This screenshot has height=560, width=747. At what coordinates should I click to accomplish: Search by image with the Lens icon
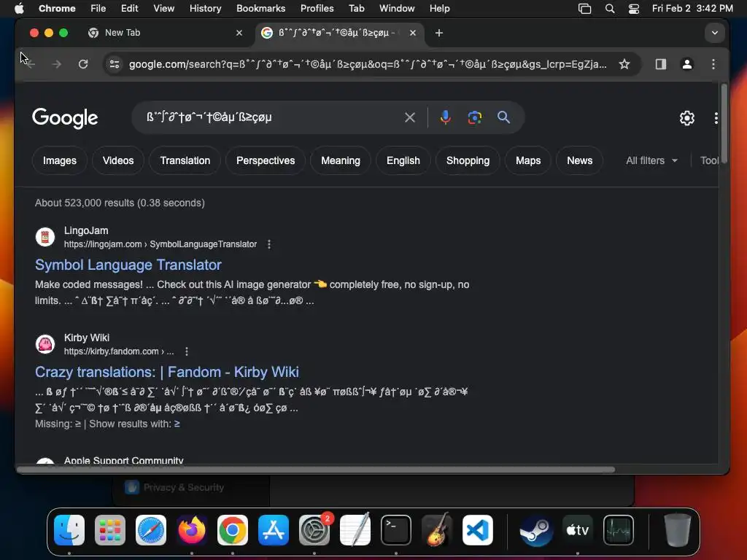point(474,117)
